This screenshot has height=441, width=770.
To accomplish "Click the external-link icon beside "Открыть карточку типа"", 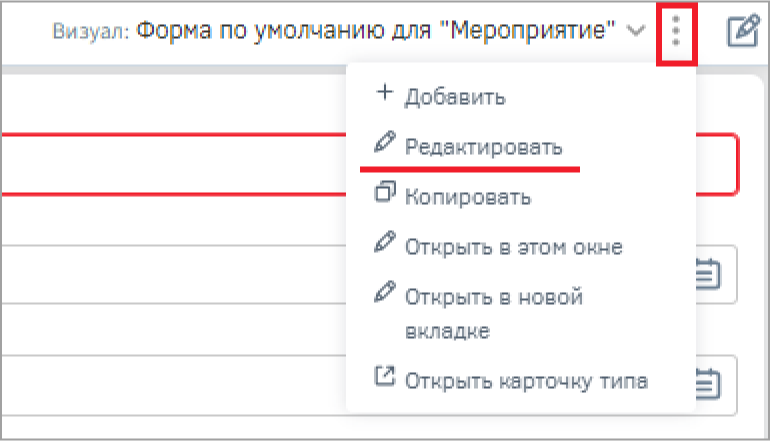I will point(384,377).
